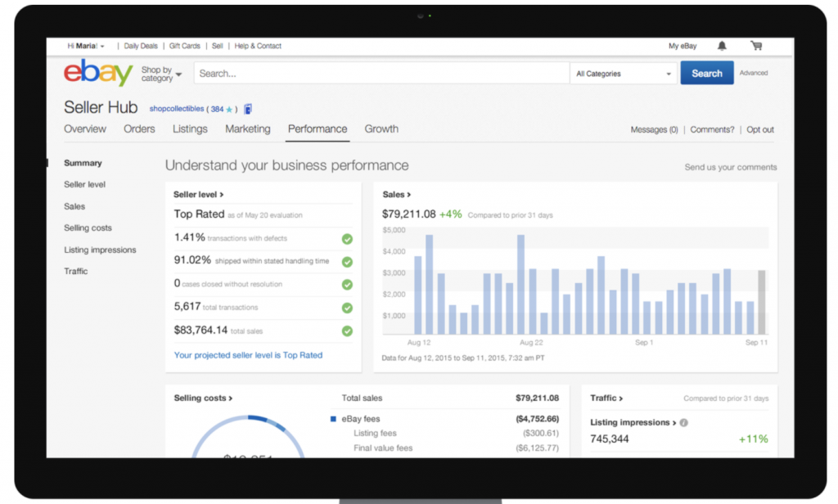Click green check for shipped within handling time
838x504 pixels.
tap(347, 262)
